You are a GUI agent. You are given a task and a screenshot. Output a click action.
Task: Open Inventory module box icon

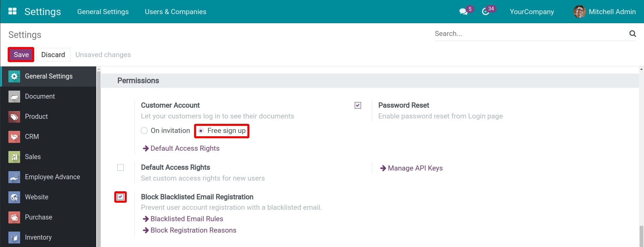[x=14, y=238]
